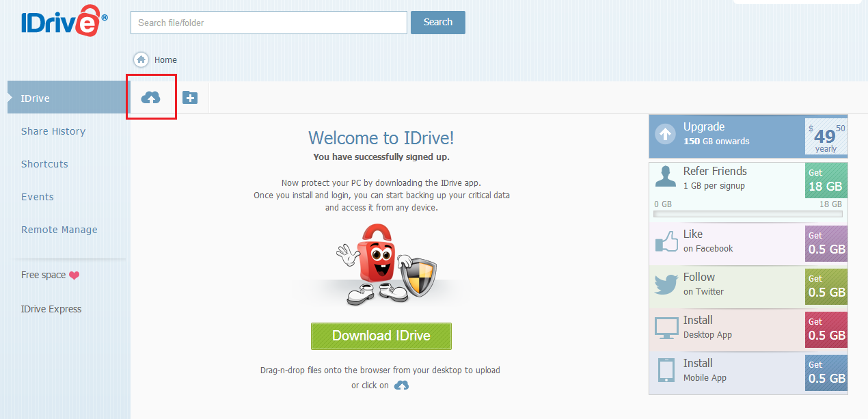Click Get 0.5 GB for Twitter Follow
The width and height of the screenshot is (868, 419).
coord(826,286)
